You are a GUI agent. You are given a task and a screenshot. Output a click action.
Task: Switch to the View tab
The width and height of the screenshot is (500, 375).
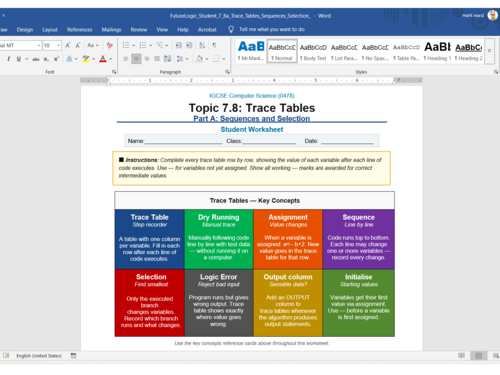click(162, 30)
